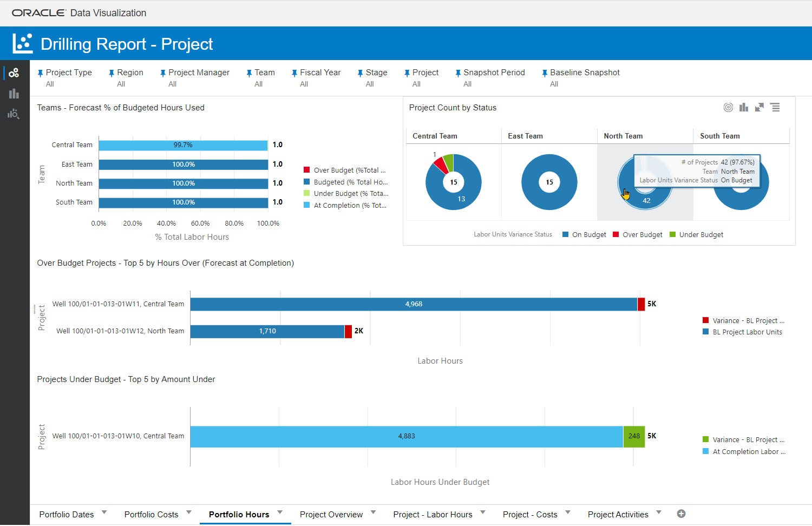Open the Visualizations bar chart sidebar icon
Viewport: 812px width, 526px height.
pyautogui.click(x=14, y=94)
